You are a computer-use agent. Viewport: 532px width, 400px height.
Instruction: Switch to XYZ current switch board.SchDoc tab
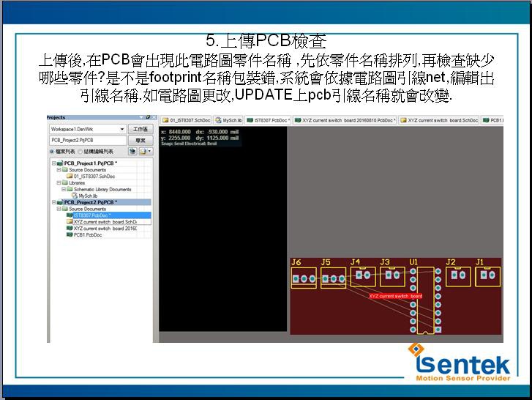pos(439,120)
